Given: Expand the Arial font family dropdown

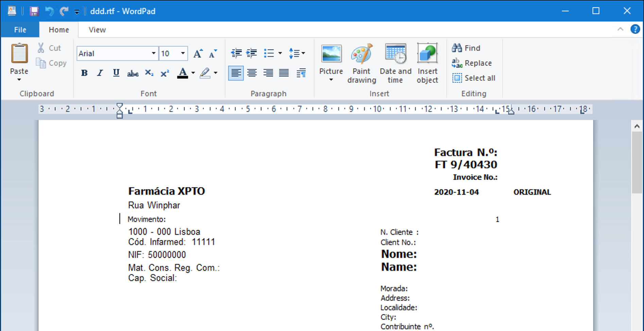Looking at the screenshot, I should pyautogui.click(x=153, y=53).
